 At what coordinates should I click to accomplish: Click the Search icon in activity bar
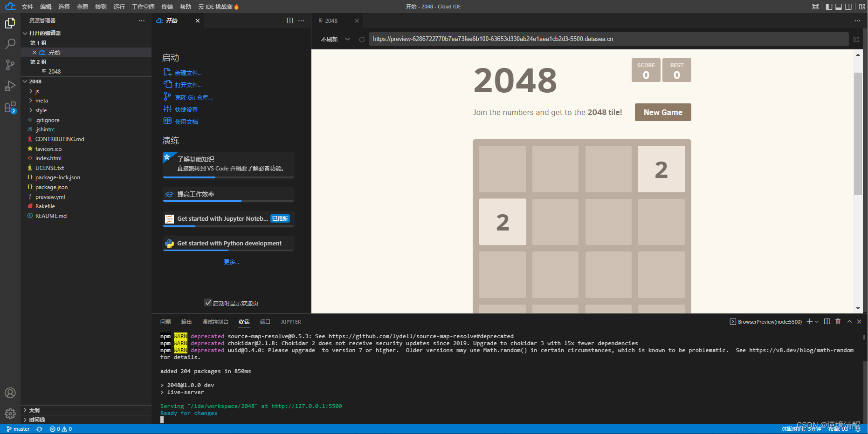tap(10, 43)
